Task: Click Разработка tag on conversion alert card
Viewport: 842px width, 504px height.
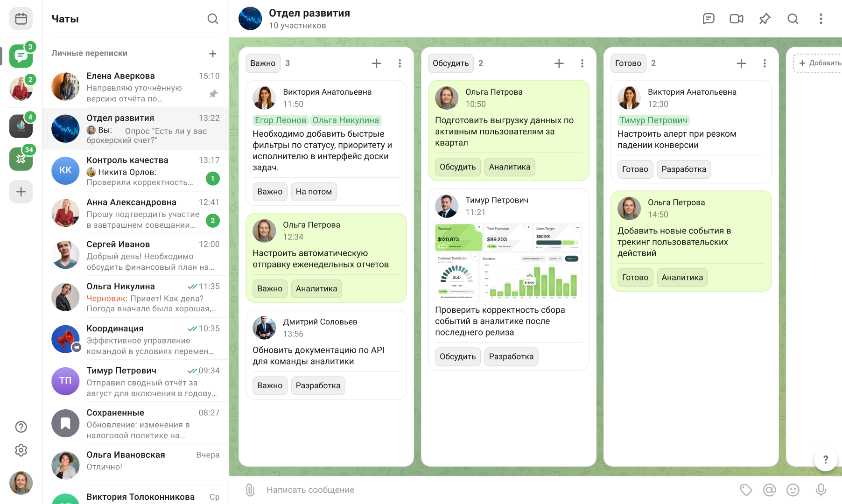Action: pyautogui.click(x=684, y=169)
